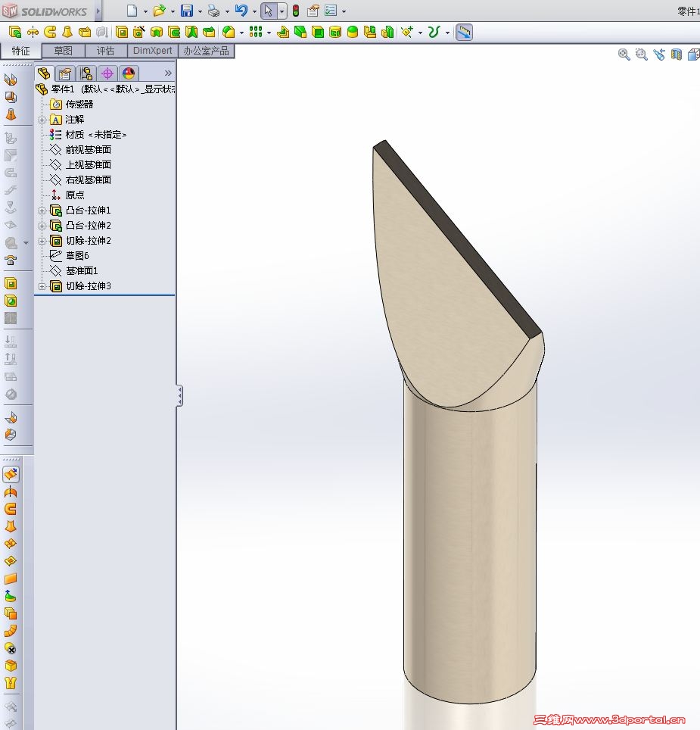
Task: Open the Save dropdown arrow
Action: (200, 11)
